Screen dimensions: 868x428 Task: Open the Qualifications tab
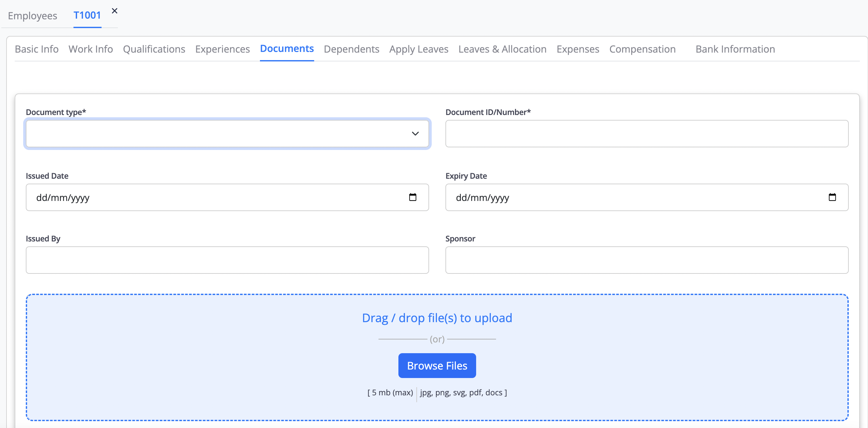pyautogui.click(x=154, y=49)
